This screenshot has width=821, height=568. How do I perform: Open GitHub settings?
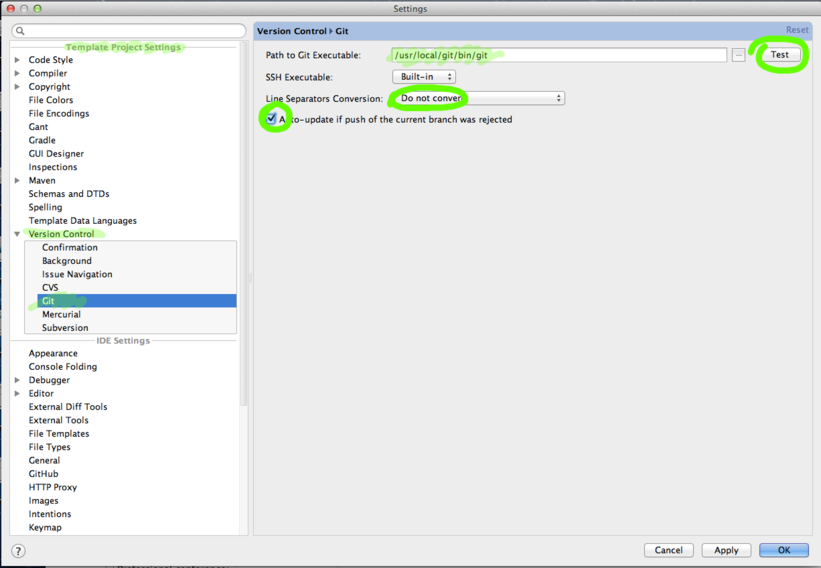click(43, 474)
